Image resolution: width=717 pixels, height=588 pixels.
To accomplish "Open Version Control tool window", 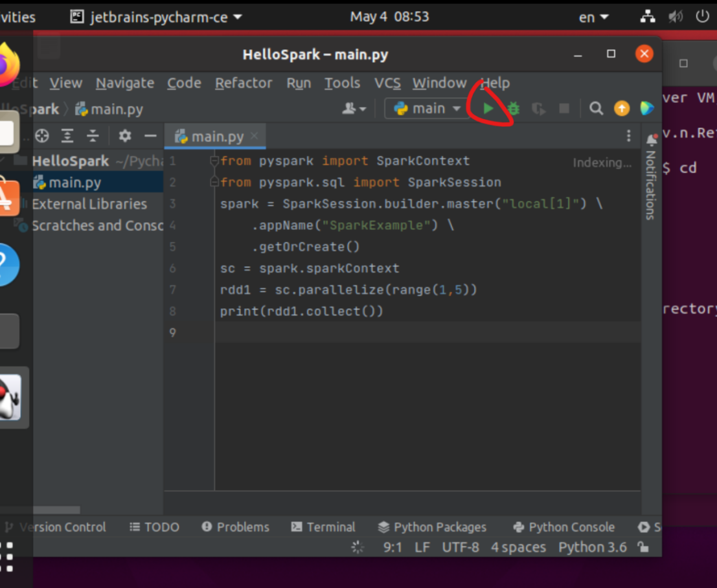I will tap(55, 527).
